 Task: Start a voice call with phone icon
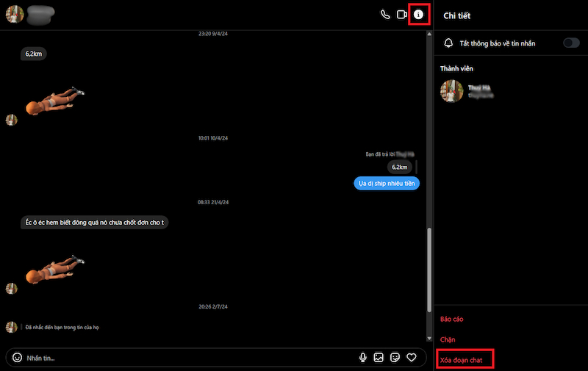tap(385, 14)
